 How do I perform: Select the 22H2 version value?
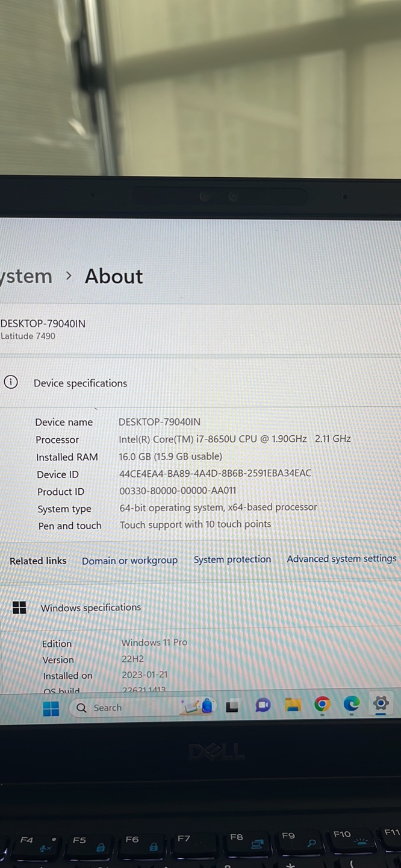[132, 659]
